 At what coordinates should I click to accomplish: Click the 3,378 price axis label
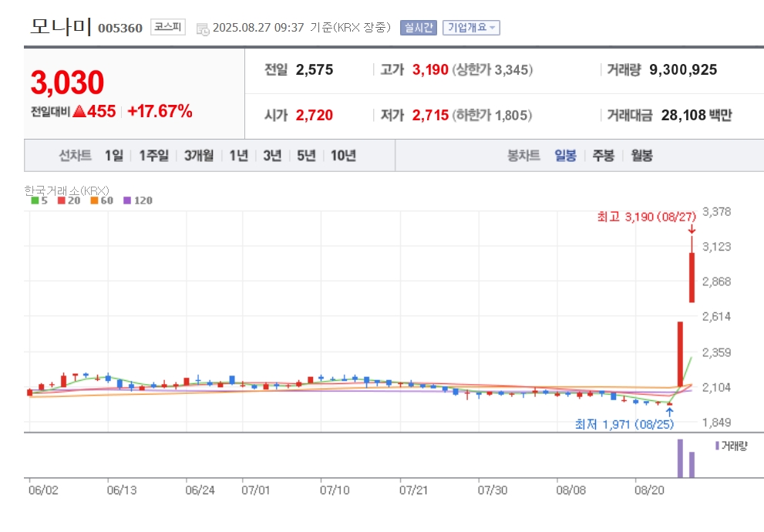[x=716, y=212]
